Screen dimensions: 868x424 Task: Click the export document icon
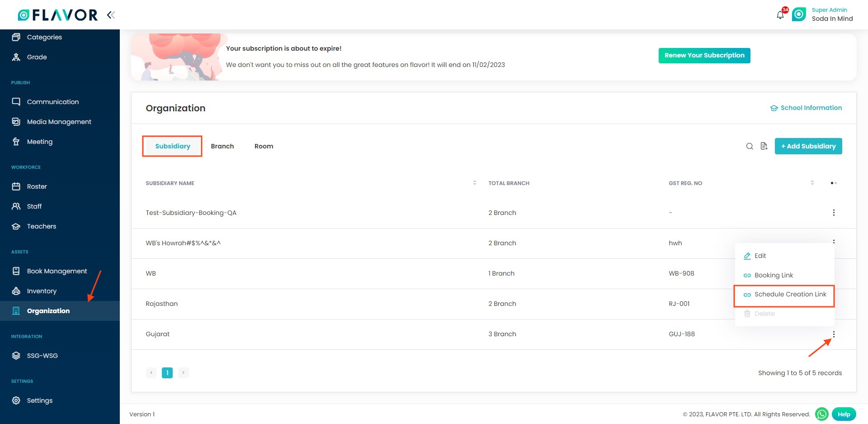pos(764,146)
